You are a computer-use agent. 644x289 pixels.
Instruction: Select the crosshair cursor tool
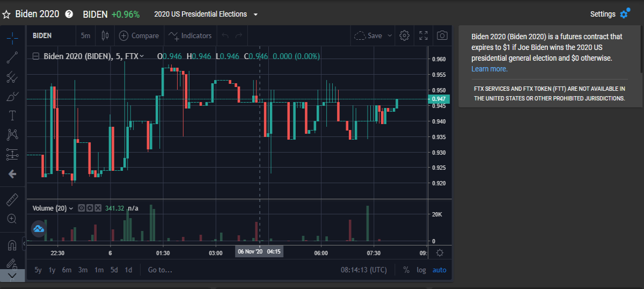[x=12, y=37]
